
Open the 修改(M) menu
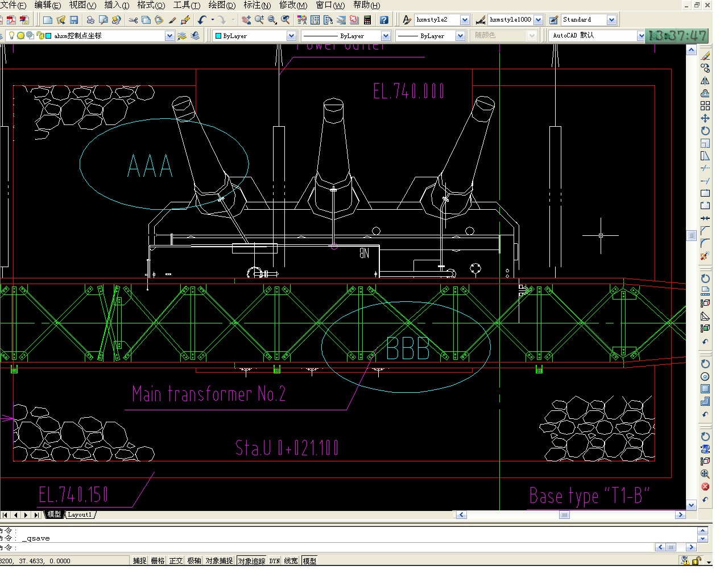[x=293, y=5]
